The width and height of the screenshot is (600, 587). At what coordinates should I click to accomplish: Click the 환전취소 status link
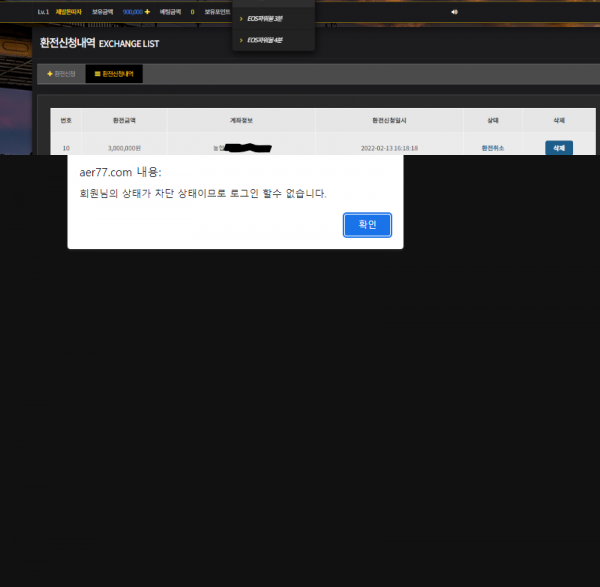tap(493, 148)
